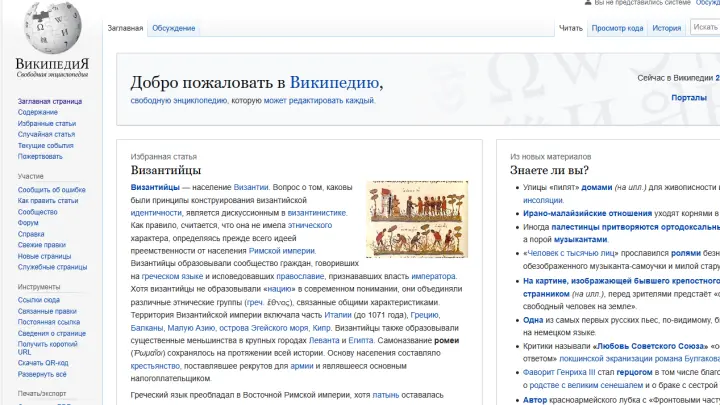Image resolution: width=720 pixels, height=405 pixels.
Task: Click the «Человек с тысячью лиц» link
Action: click(570, 253)
